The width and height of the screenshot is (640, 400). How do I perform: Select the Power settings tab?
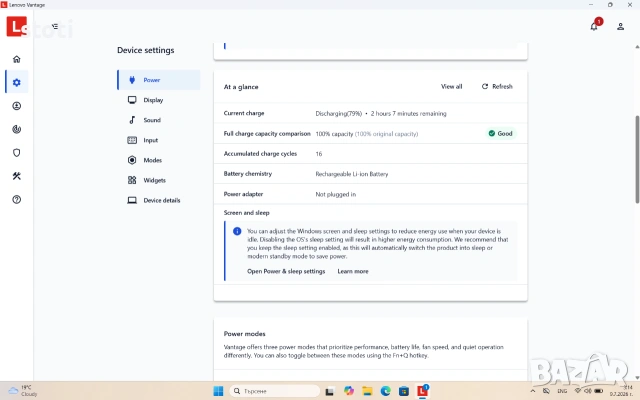159,80
